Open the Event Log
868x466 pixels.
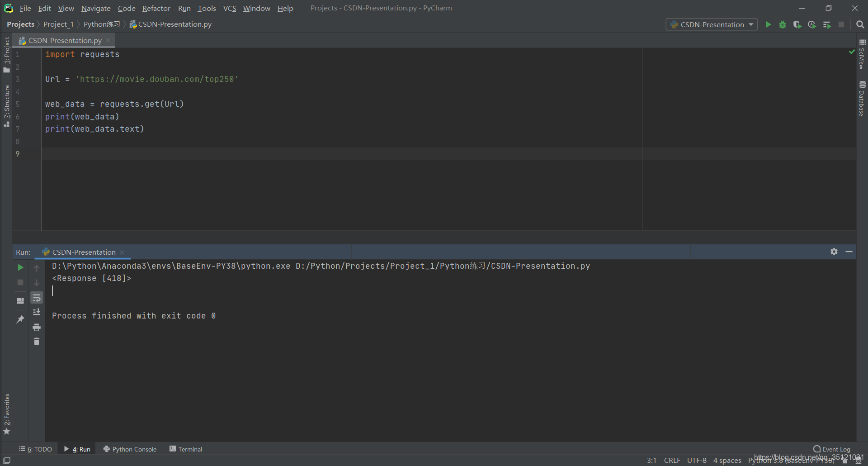point(832,449)
